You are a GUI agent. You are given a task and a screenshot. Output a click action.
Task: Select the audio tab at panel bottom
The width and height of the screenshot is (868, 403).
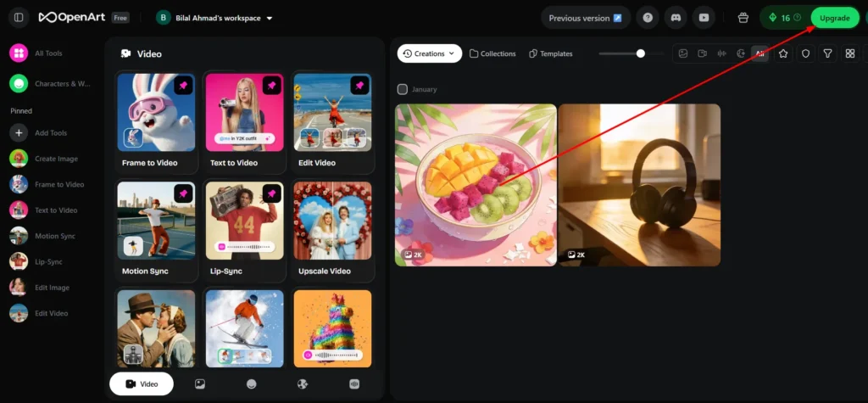coord(354,383)
